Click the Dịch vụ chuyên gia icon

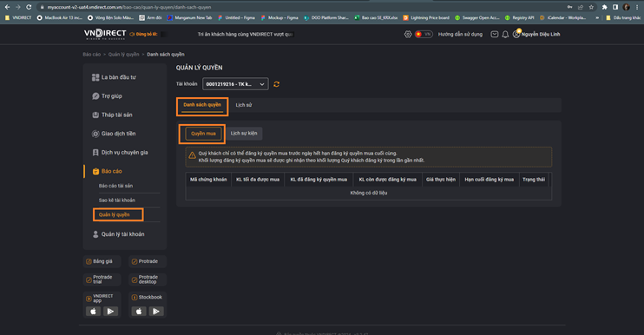pyautogui.click(x=95, y=152)
